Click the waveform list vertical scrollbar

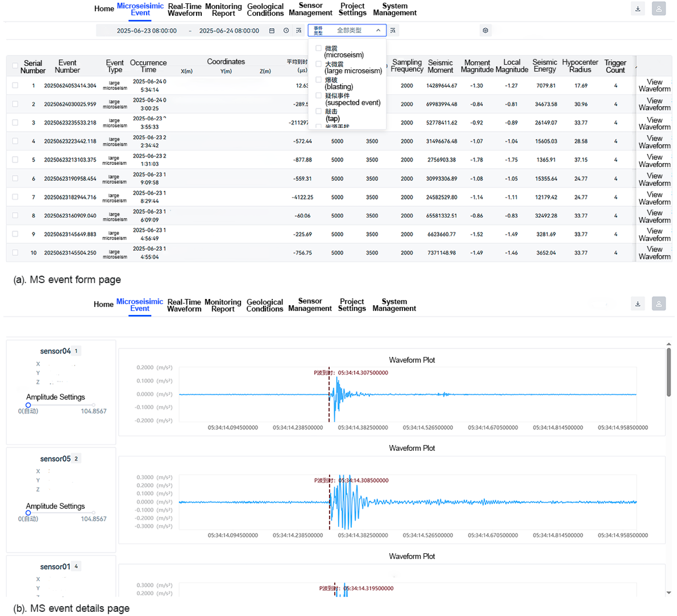(669, 372)
